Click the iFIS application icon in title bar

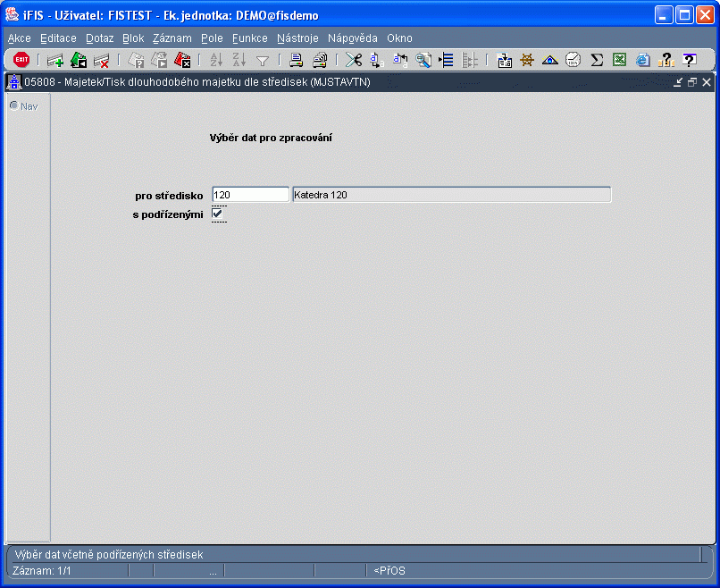12,15
